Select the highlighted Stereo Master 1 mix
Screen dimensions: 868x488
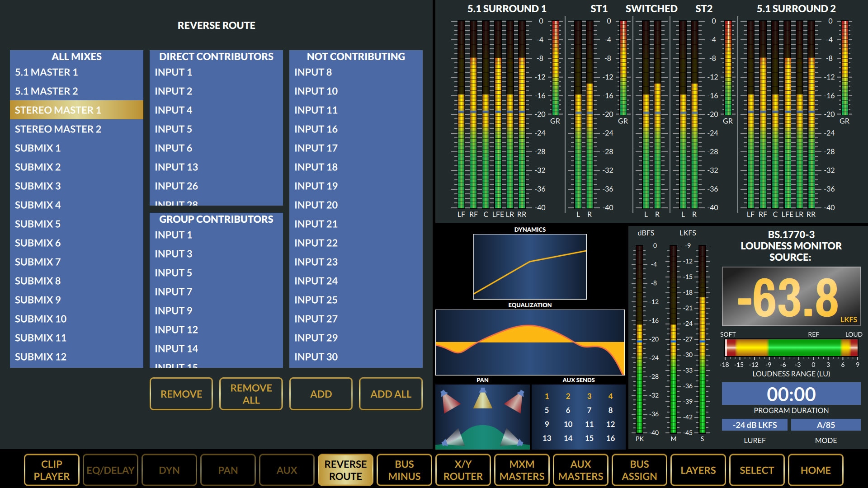(x=76, y=110)
